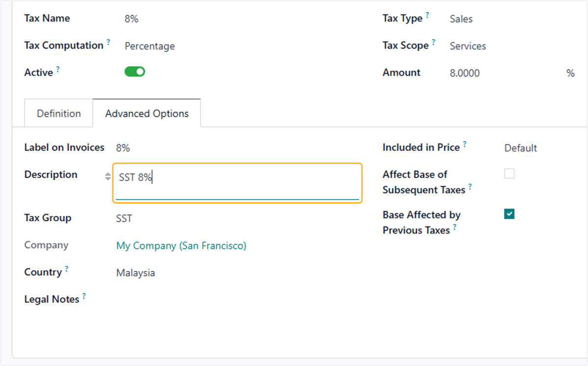Click the Tax Name label
Image resolution: width=588 pixels, height=366 pixels.
tap(47, 18)
